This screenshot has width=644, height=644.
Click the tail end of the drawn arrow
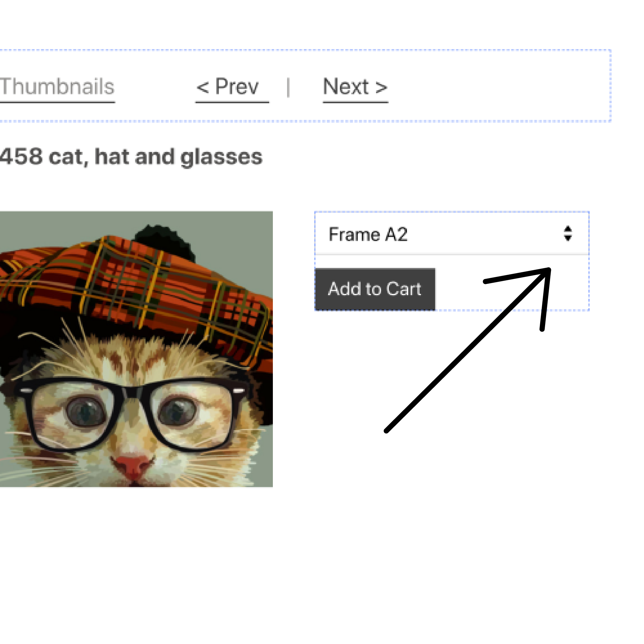point(387,431)
